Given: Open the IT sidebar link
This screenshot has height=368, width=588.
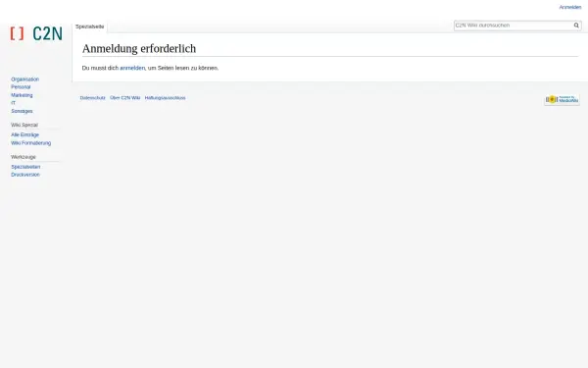Looking at the screenshot, I should click(x=13, y=103).
